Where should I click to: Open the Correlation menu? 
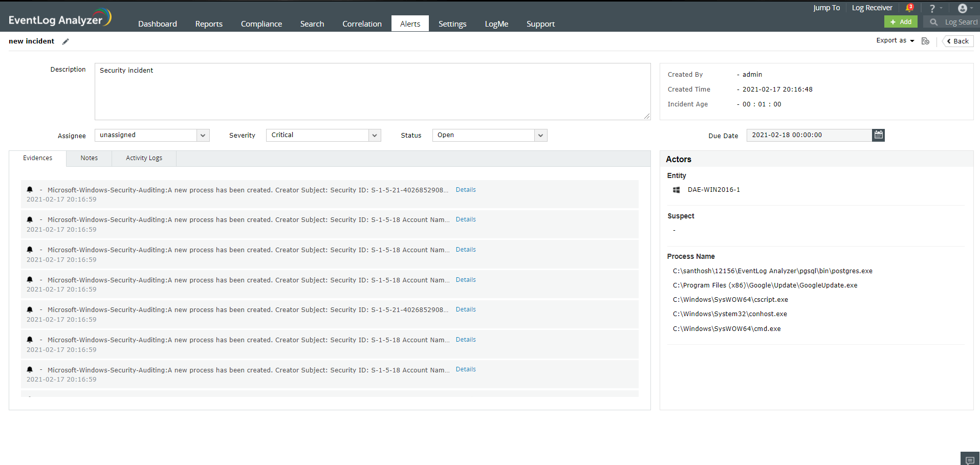(362, 24)
